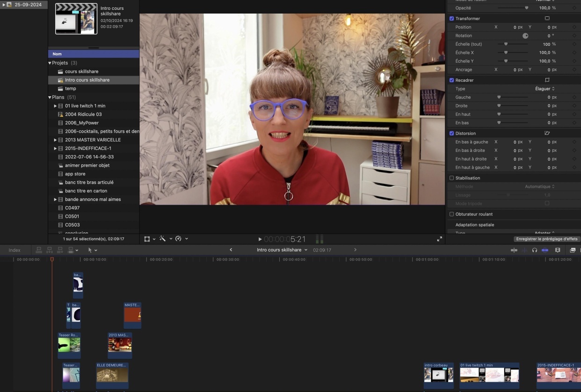The width and height of the screenshot is (581, 392).
Task: Select ELLE DEMEURE clip in timeline
Action: point(112,376)
